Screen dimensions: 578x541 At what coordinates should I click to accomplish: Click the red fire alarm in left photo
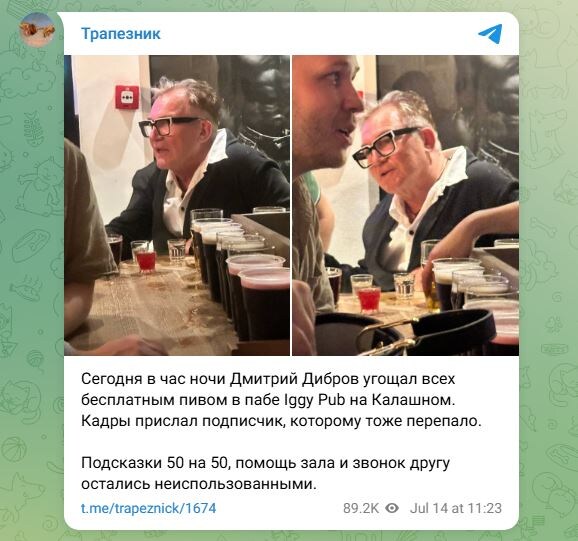[128, 97]
